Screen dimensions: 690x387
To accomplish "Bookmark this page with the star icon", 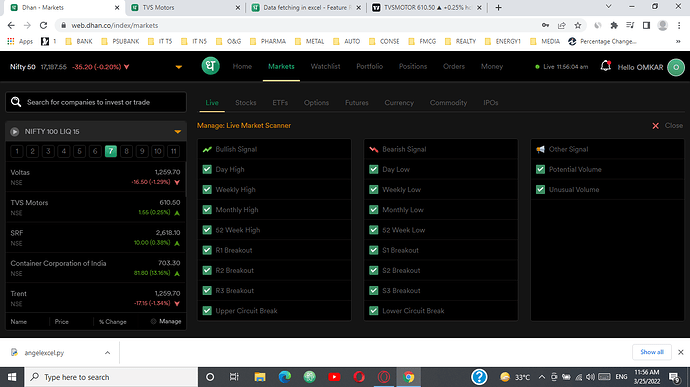I will coord(578,26).
